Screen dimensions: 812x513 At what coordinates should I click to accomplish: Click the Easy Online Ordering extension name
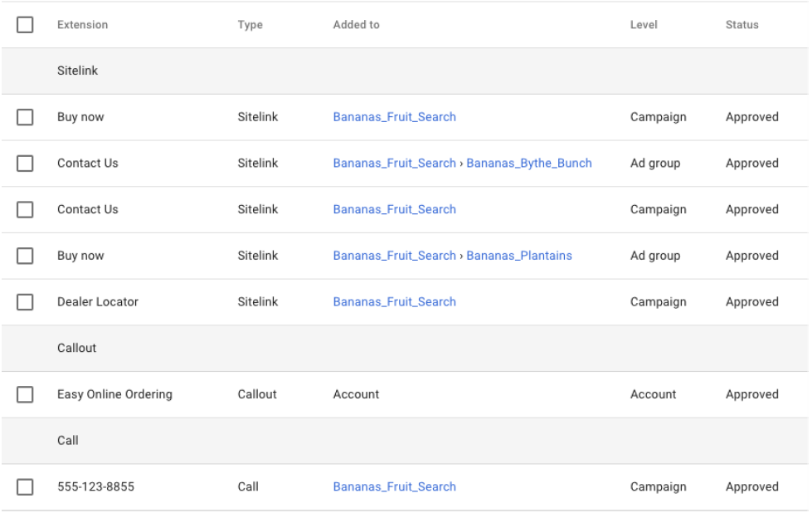pyautogui.click(x=114, y=394)
